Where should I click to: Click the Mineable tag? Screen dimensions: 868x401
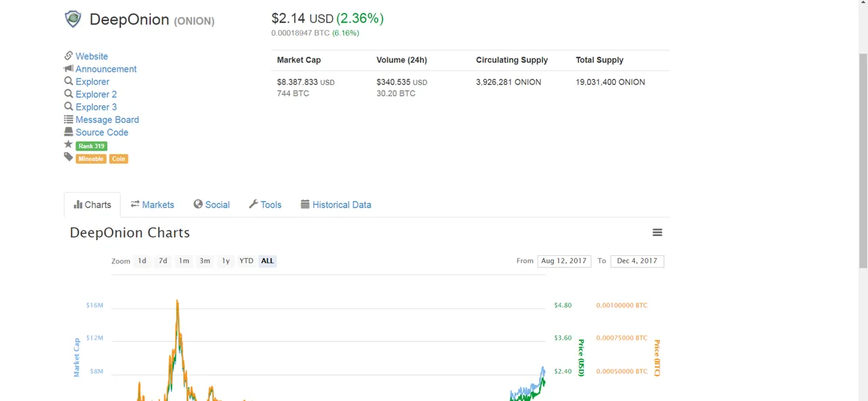point(91,159)
